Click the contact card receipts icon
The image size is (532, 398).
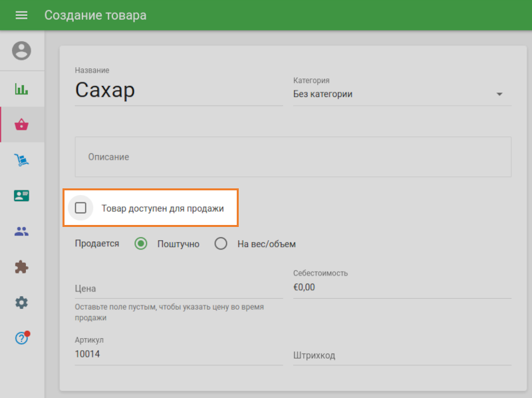[22, 195]
